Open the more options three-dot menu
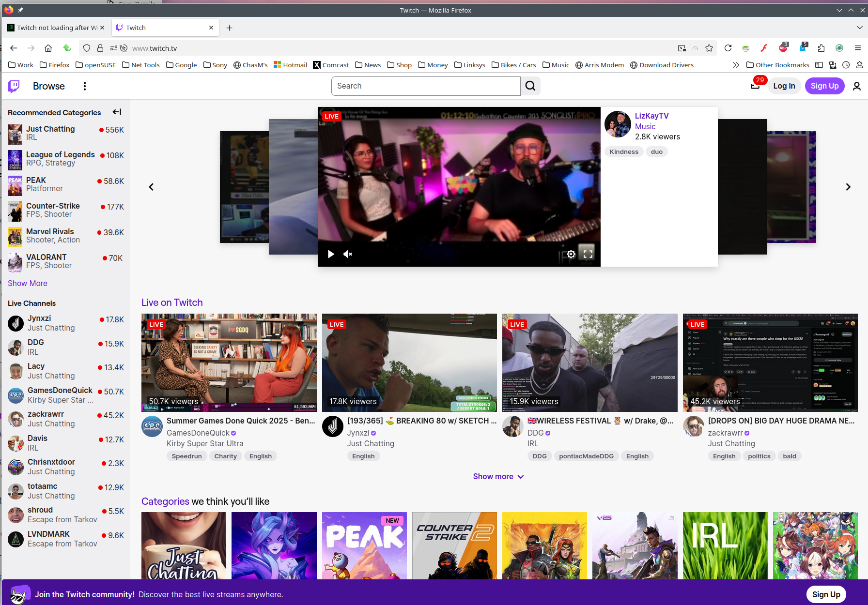This screenshot has width=868, height=605. pyautogui.click(x=85, y=86)
